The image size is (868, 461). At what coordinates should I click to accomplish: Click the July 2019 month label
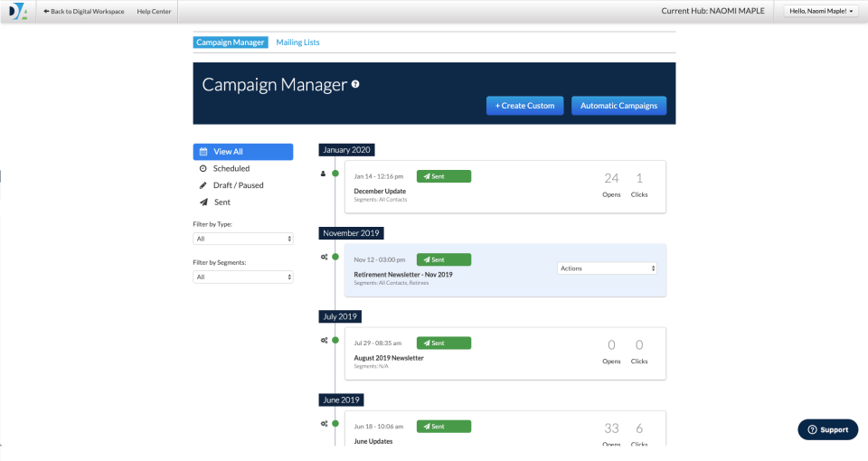(x=340, y=316)
